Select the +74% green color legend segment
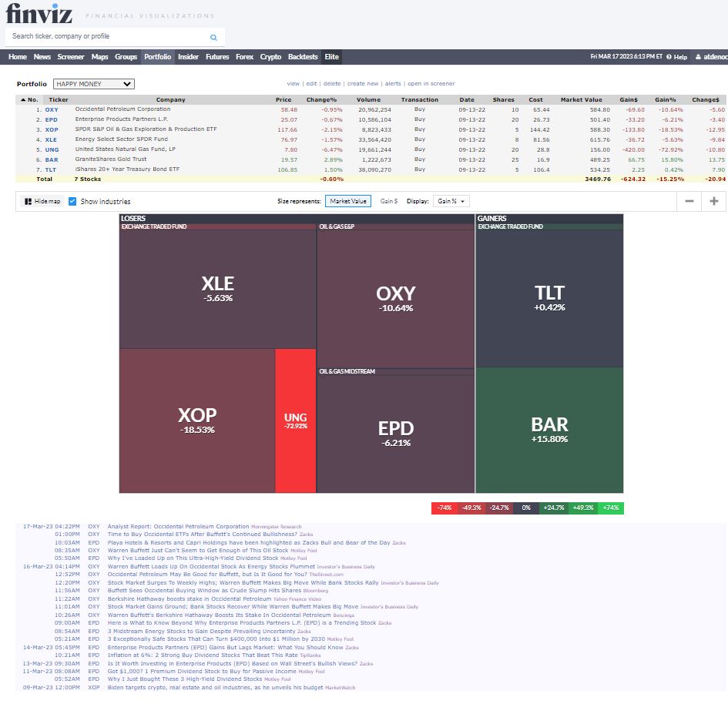Screen dimensions: 728x704 click(x=609, y=508)
